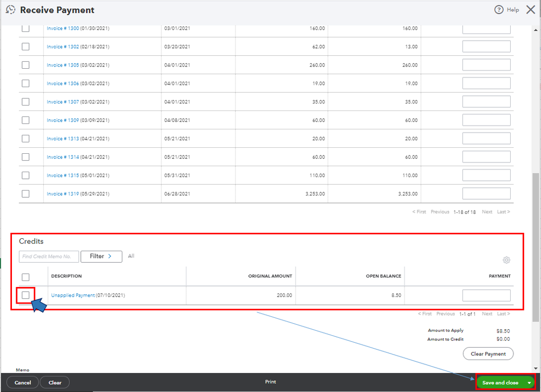Click Previous in invoices pagination
This screenshot has width=541, height=392.
(x=440, y=212)
